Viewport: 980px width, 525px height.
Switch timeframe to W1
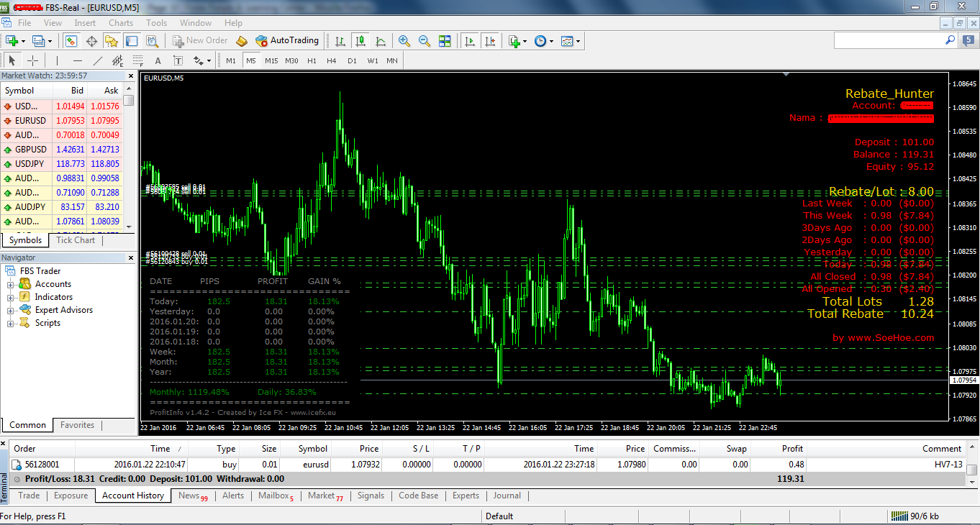tap(372, 60)
